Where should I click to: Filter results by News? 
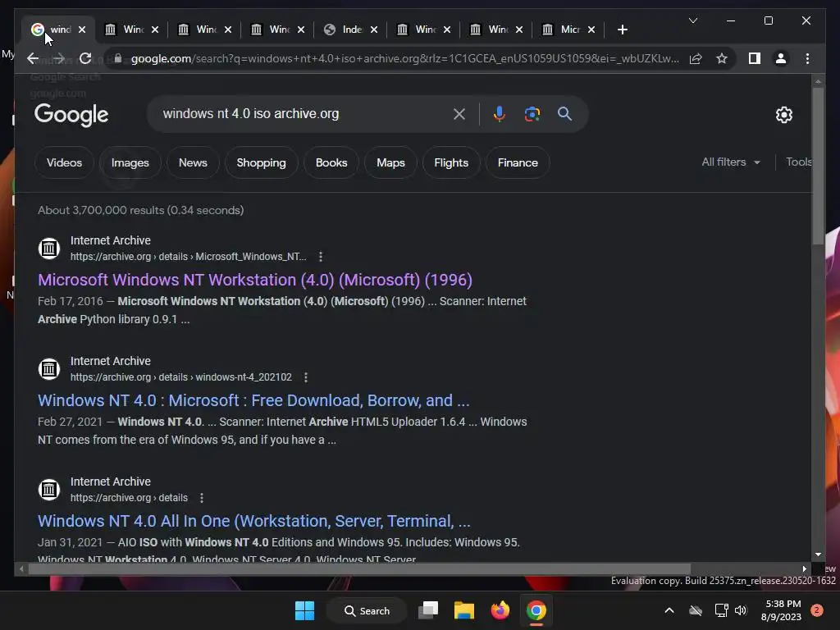[193, 163]
